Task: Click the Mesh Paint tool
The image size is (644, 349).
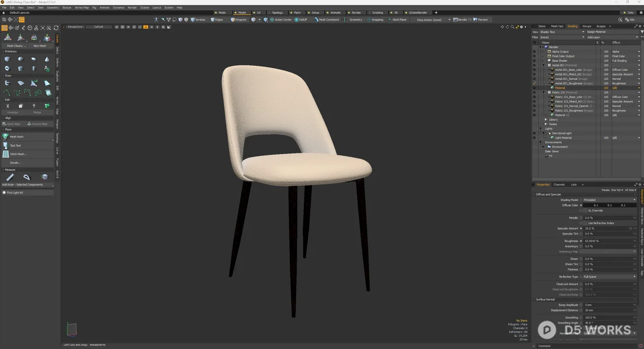Action: coord(28,137)
